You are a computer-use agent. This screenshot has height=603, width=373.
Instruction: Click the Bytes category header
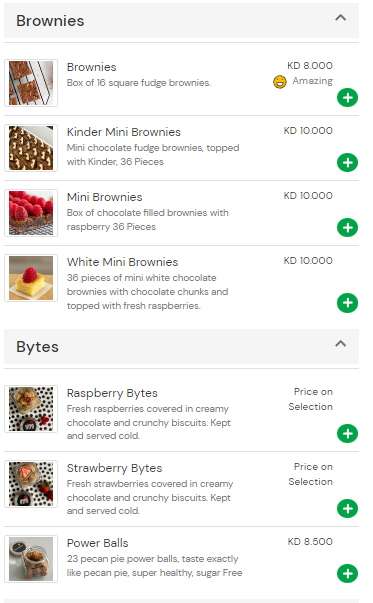pyautogui.click(x=182, y=346)
